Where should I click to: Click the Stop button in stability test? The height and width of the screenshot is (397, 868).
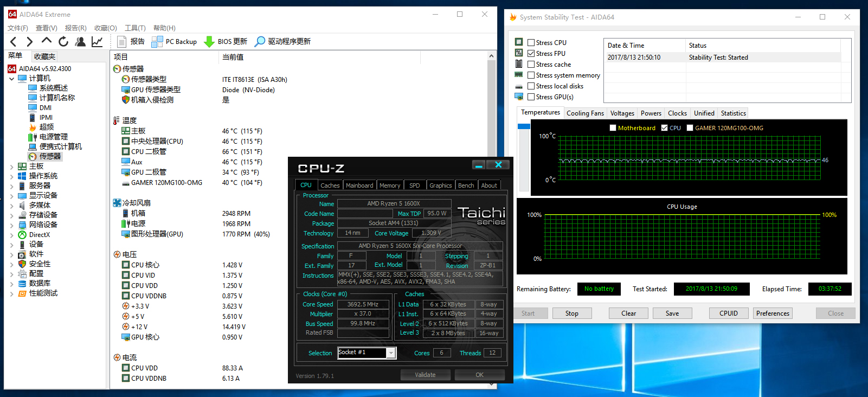[571, 313]
